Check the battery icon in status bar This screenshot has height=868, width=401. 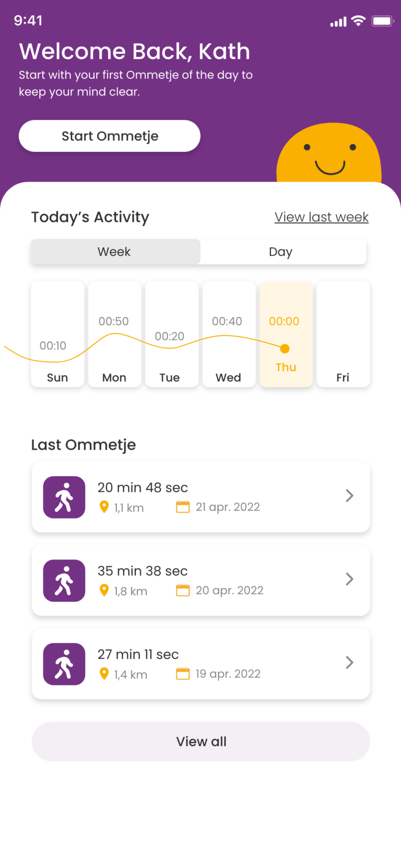(382, 21)
